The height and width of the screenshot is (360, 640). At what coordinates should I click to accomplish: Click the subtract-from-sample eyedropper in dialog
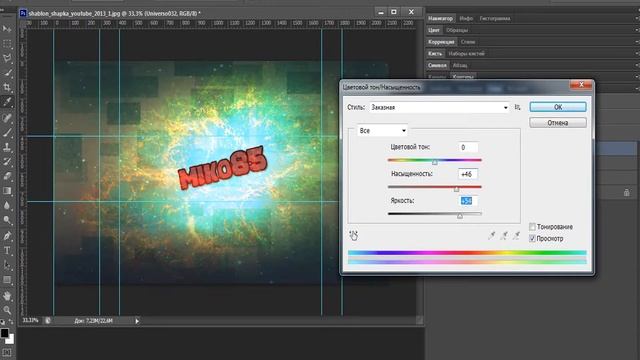tap(517, 235)
